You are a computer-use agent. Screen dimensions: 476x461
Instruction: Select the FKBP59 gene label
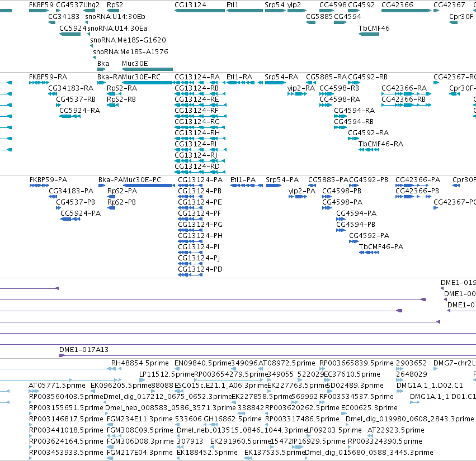click(41, 5)
